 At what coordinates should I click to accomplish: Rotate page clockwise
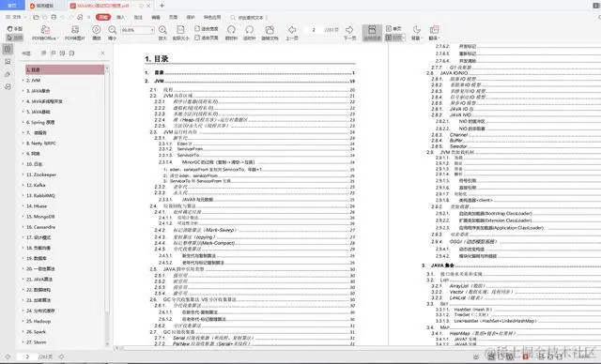(231, 33)
